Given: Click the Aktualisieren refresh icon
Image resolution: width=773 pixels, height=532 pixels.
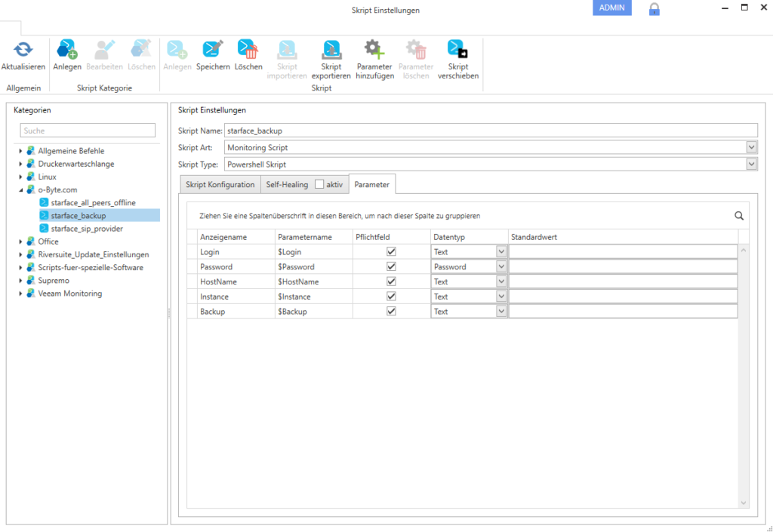Looking at the screenshot, I should [23, 50].
